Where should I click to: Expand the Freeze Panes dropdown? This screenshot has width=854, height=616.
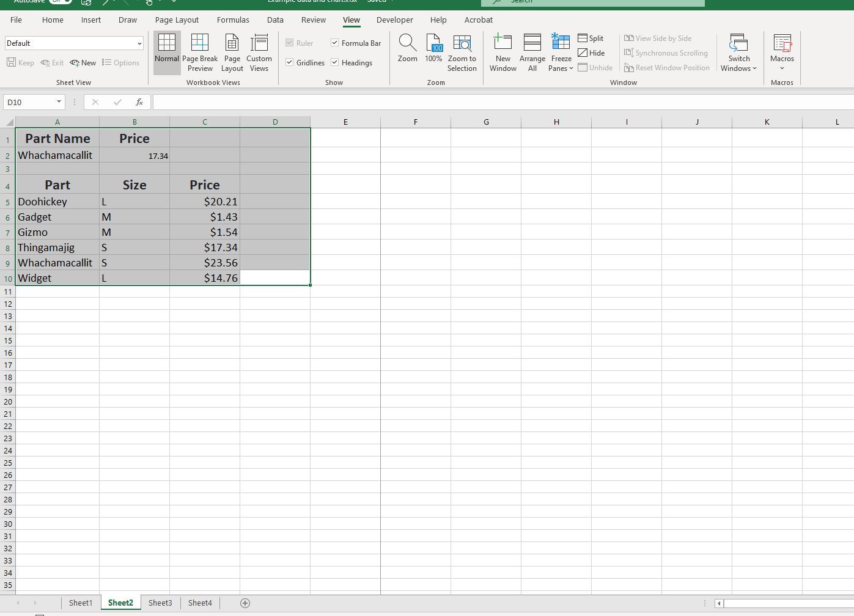pyautogui.click(x=561, y=53)
